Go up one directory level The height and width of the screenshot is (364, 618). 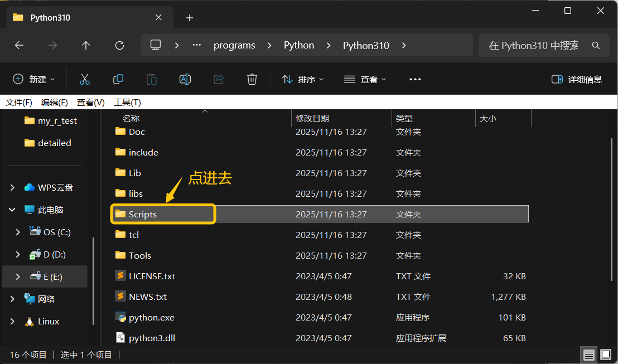(86, 46)
